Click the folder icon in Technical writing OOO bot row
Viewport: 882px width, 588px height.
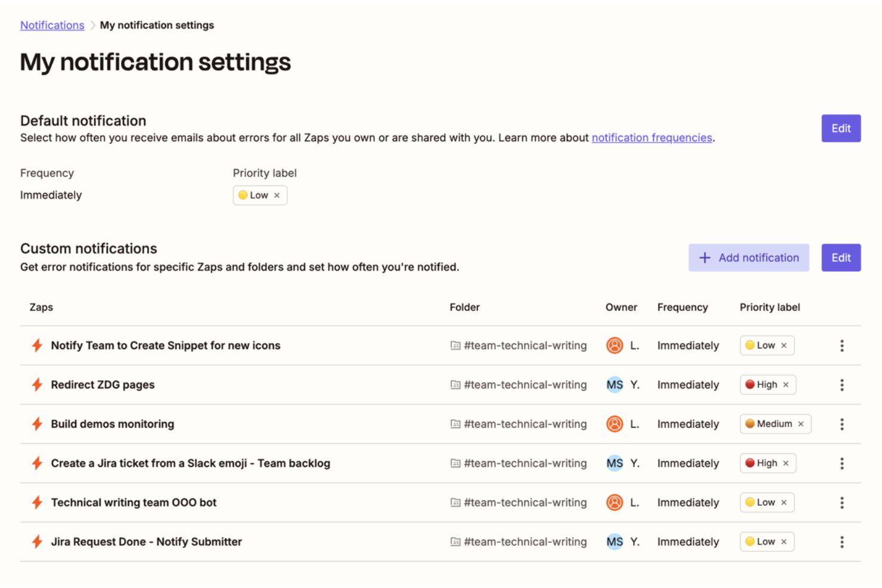455,503
